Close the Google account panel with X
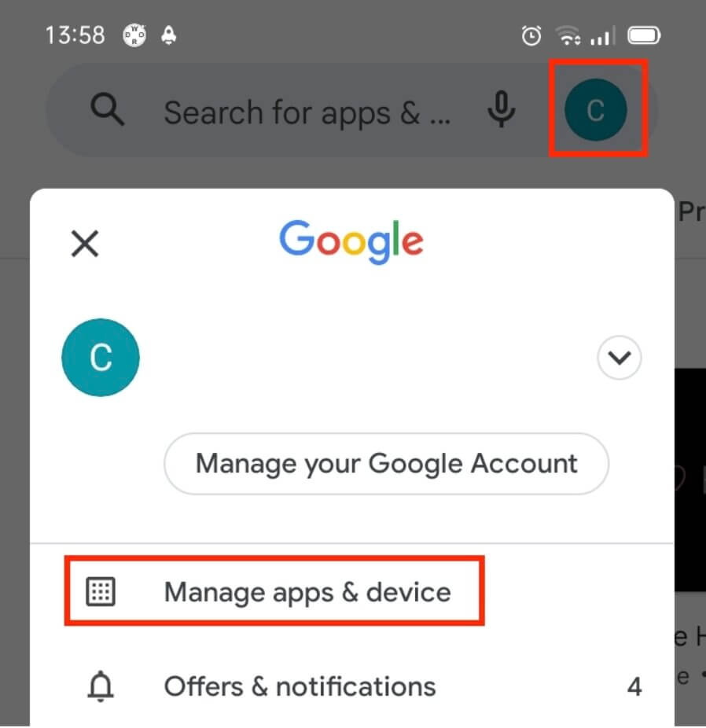706x728 pixels. pyautogui.click(x=85, y=243)
